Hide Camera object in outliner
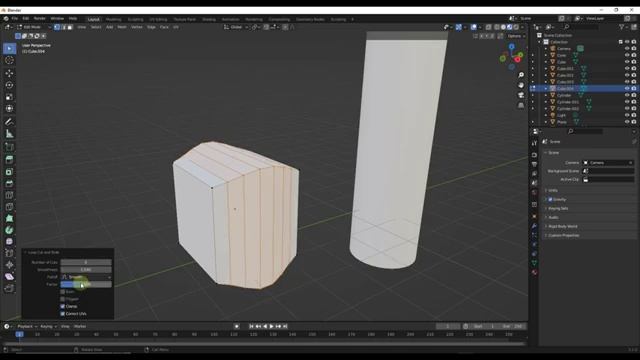640x360 pixels. 627,49
